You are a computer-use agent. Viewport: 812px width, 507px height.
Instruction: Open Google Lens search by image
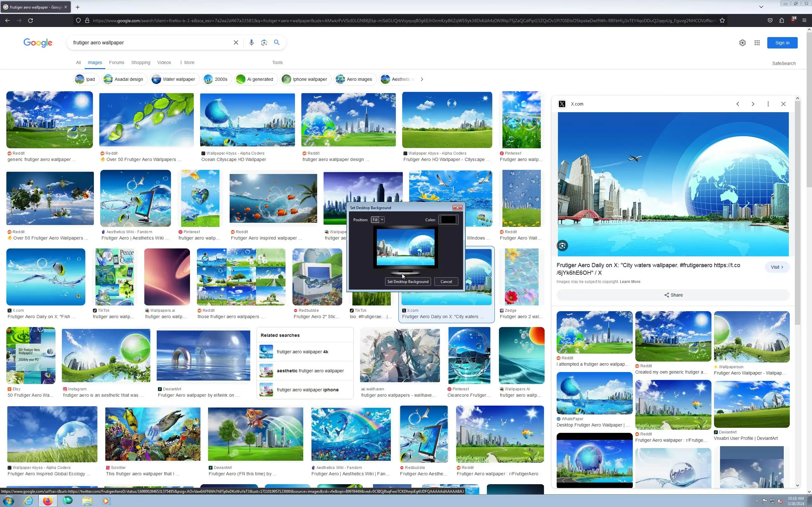click(264, 42)
